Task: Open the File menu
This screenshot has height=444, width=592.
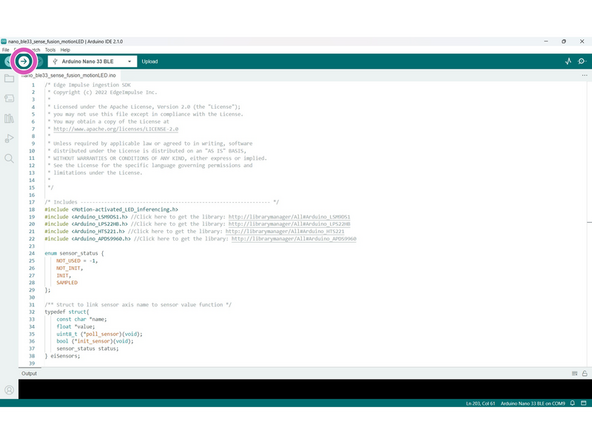Action: (x=6, y=50)
